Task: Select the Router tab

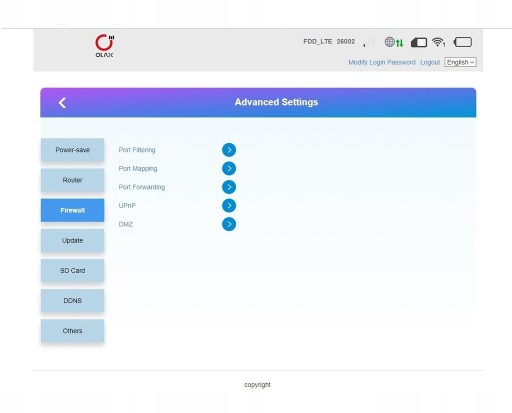Action: tap(72, 180)
